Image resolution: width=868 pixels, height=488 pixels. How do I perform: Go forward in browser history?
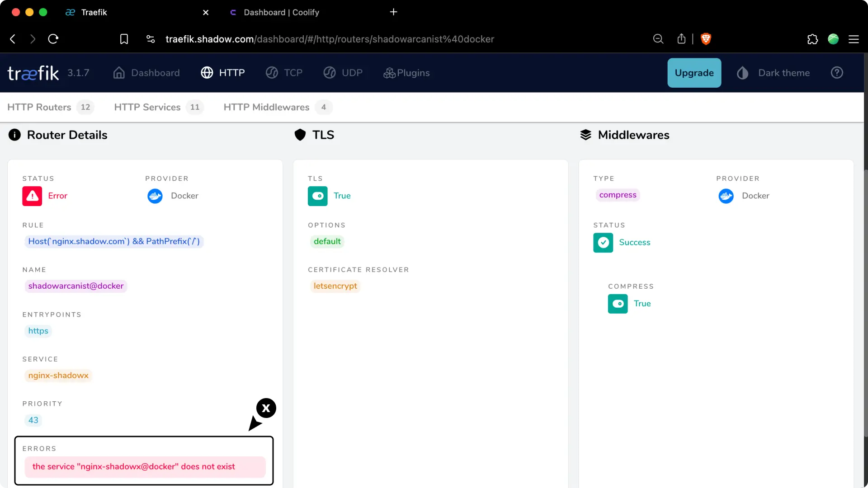coord(33,39)
